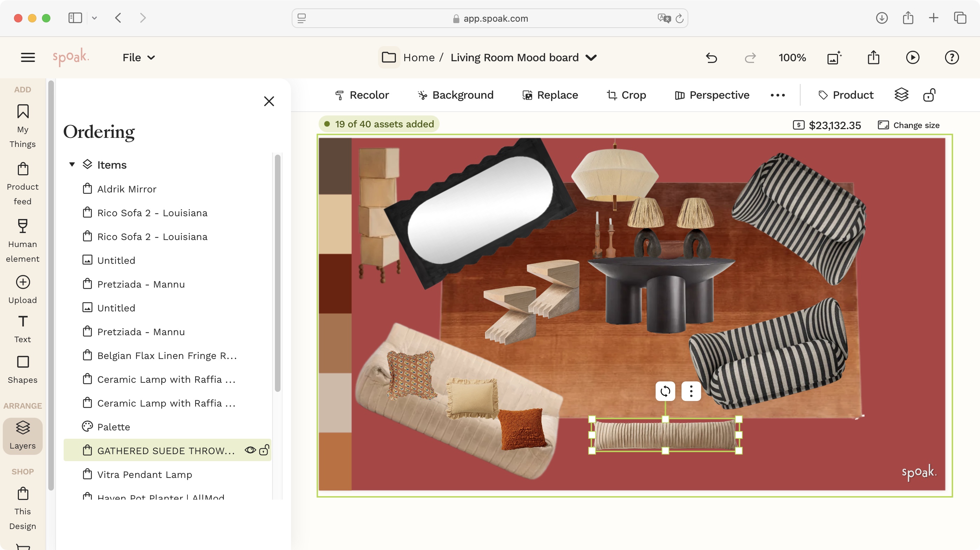The image size is (980, 550).
Task: Select the Palette item in the Ordering list
Action: [x=113, y=427]
